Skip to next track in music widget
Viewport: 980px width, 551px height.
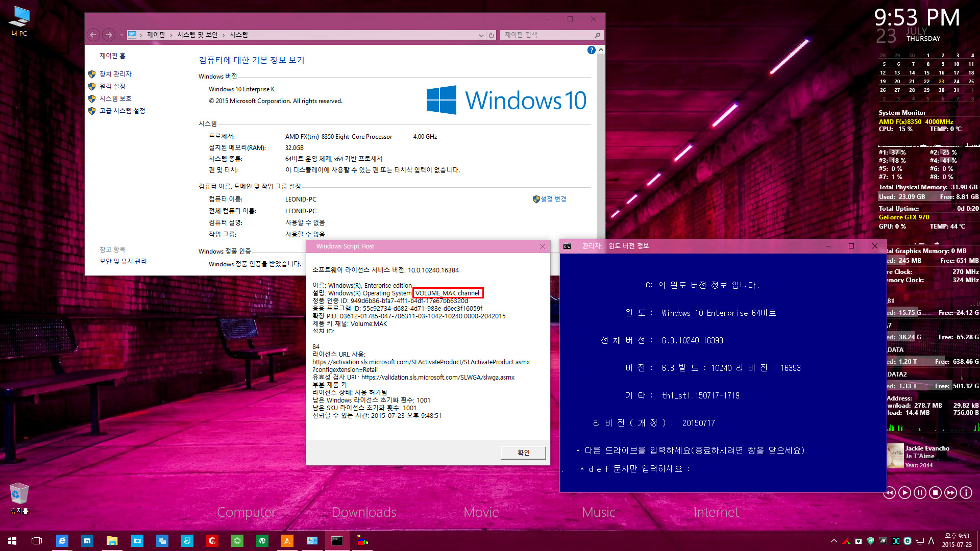tap(950, 492)
